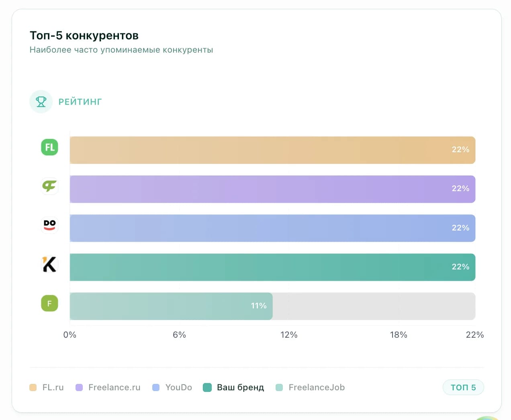Image resolution: width=511 pixels, height=420 pixels.
Task: Click the orange FL.ru 22% bar
Action: [x=272, y=150]
